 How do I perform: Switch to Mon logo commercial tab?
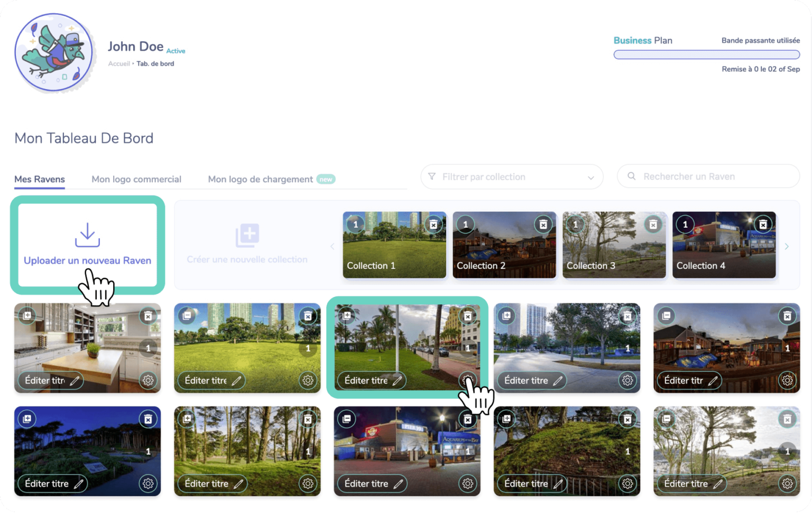(x=136, y=179)
